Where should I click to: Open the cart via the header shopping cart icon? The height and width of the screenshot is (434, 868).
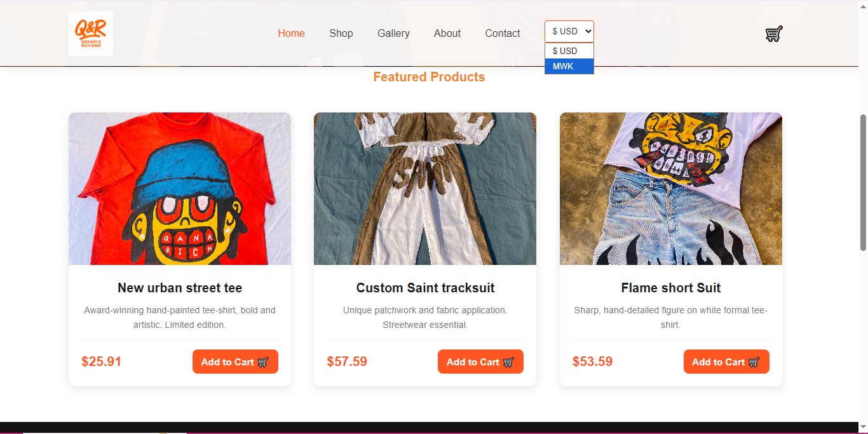coord(773,33)
